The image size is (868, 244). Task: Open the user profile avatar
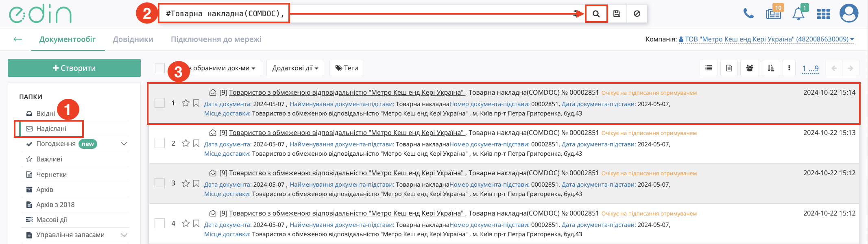(x=849, y=13)
